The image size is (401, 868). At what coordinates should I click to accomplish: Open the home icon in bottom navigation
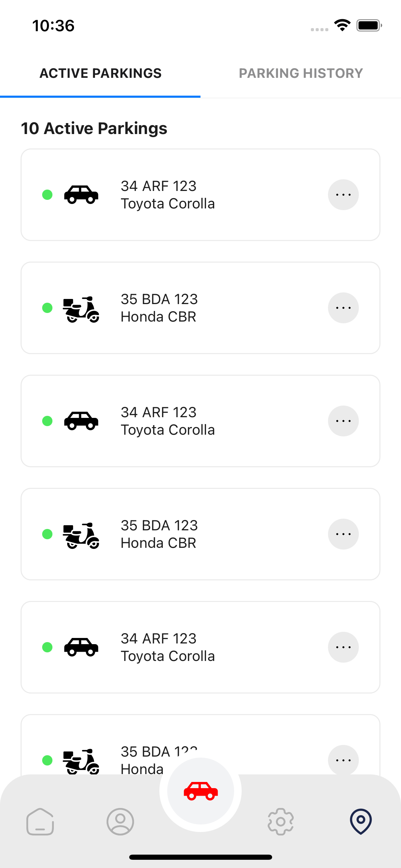pyautogui.click(x=40, y=821)
